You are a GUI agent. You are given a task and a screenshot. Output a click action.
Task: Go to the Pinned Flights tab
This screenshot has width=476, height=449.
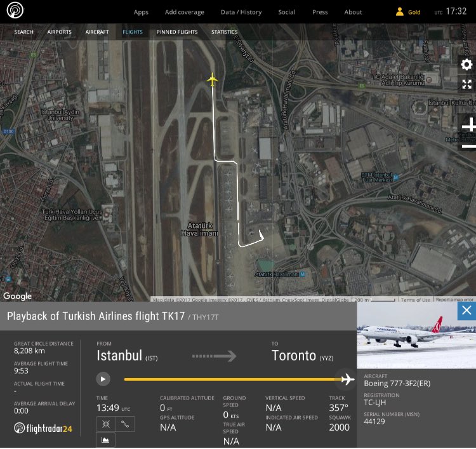(x=177, y=32)
